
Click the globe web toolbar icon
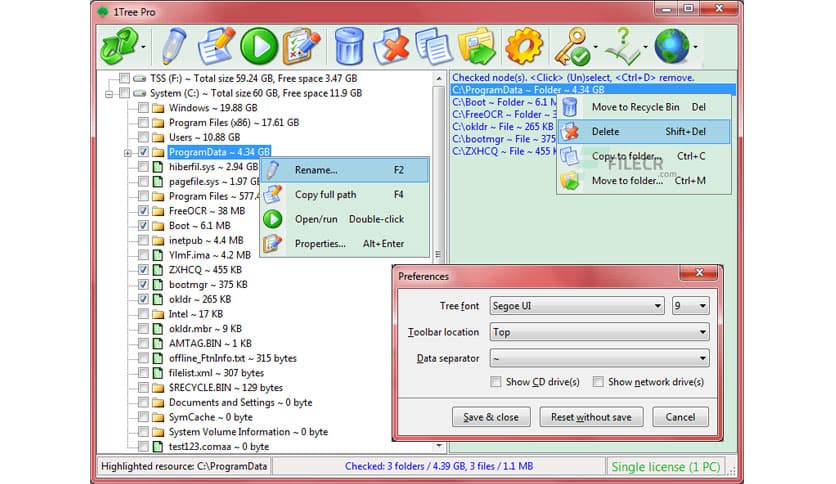coord(672,46)
